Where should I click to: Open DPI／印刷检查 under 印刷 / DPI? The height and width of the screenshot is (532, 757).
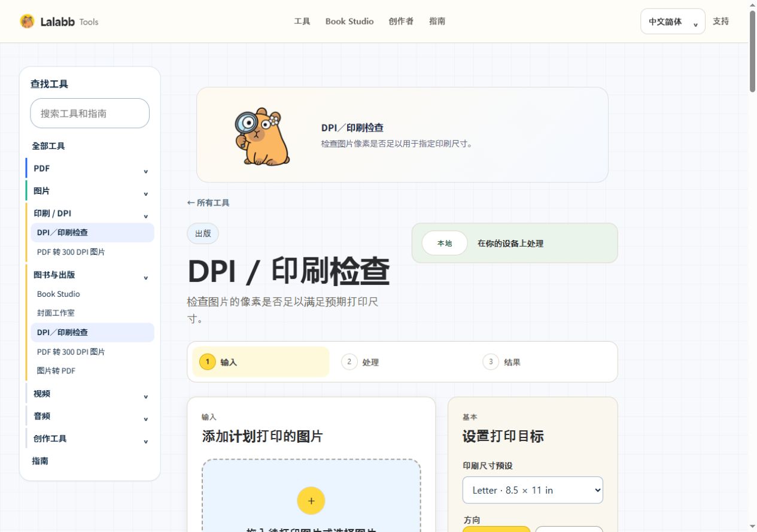[x=93, y=233]
